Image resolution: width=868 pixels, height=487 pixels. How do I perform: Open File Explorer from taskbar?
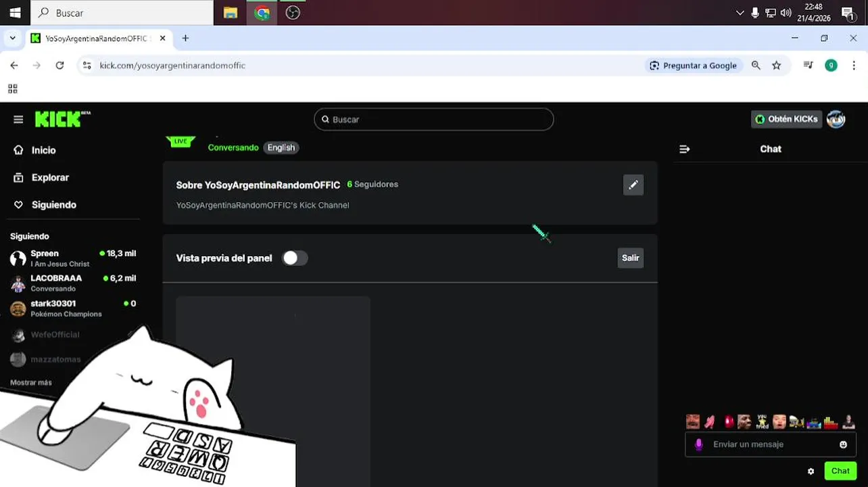[231, 13]
